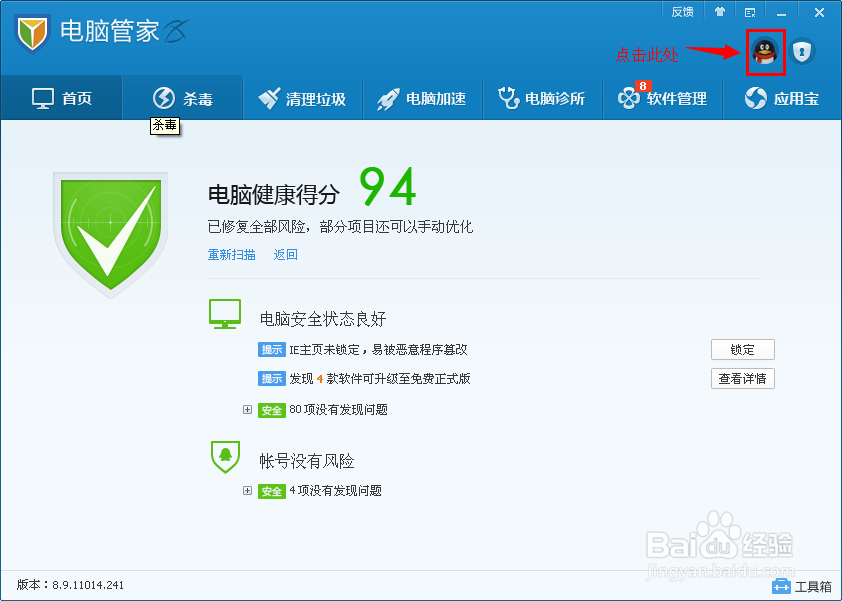Click the text 已修复全部风险，部分项目还可以手动优化

click(x=340, y=227)
